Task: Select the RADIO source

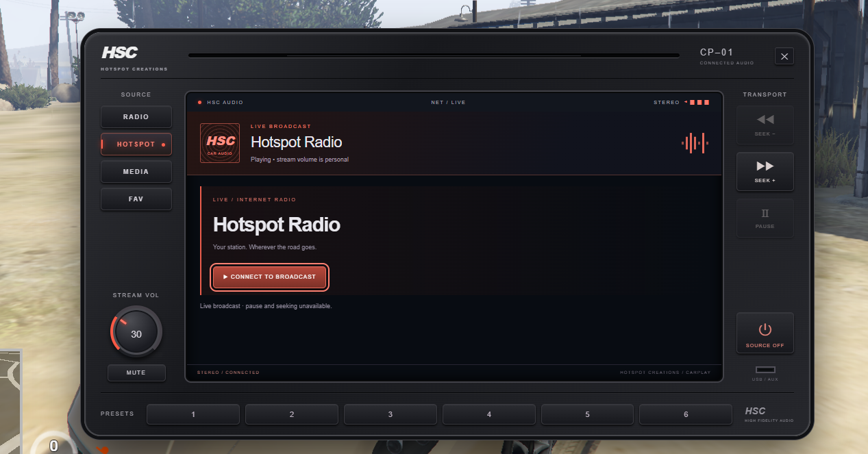Action: [x=136, y=117]
